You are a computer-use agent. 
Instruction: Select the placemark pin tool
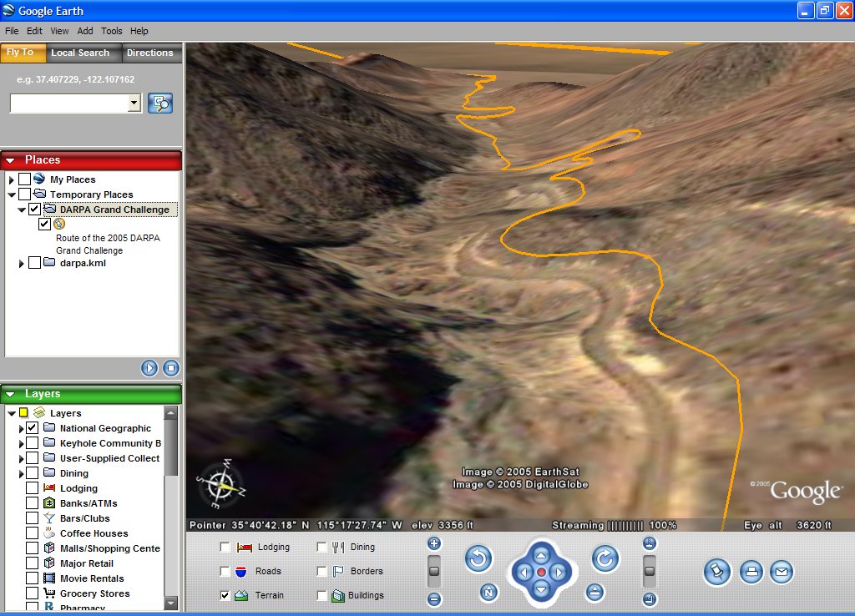coord(716,573)
